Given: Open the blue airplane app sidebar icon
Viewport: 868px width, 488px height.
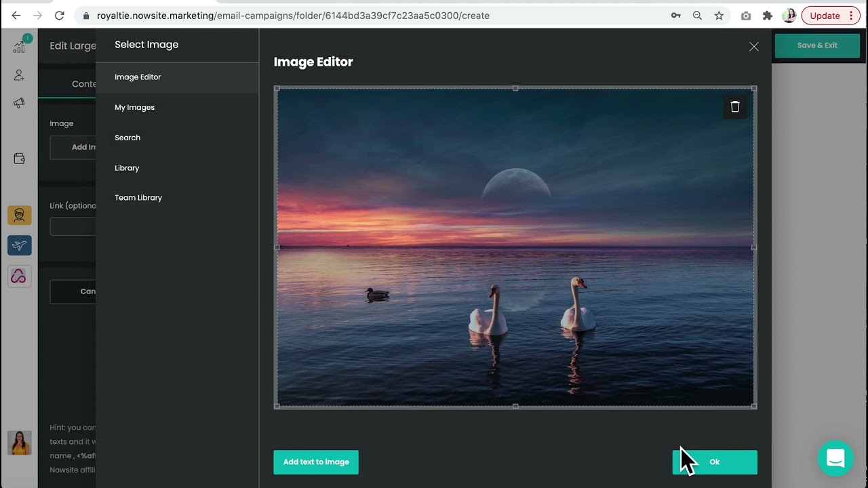Looking at the screenshot, I should tap(19, 245).
